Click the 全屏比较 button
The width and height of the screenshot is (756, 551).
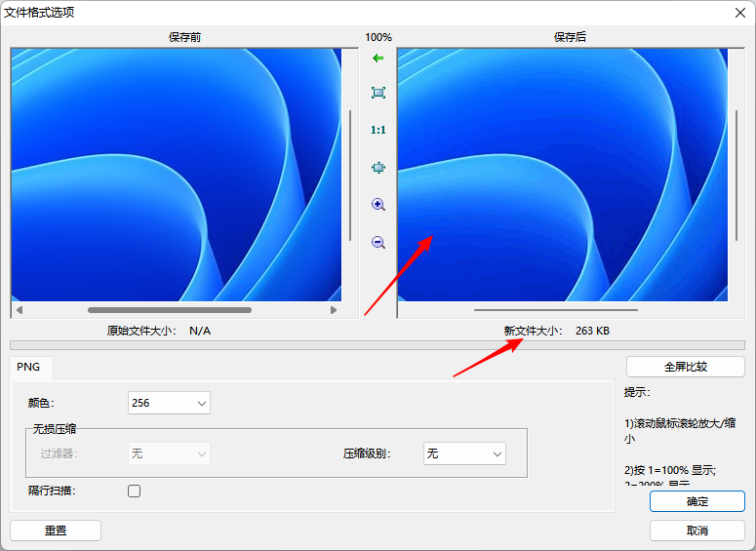[x=686, y=367]
